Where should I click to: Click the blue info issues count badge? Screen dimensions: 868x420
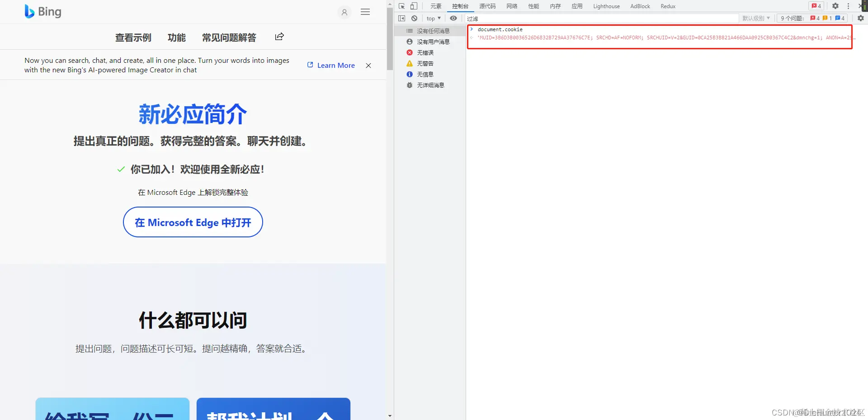(x=840, y=18)
